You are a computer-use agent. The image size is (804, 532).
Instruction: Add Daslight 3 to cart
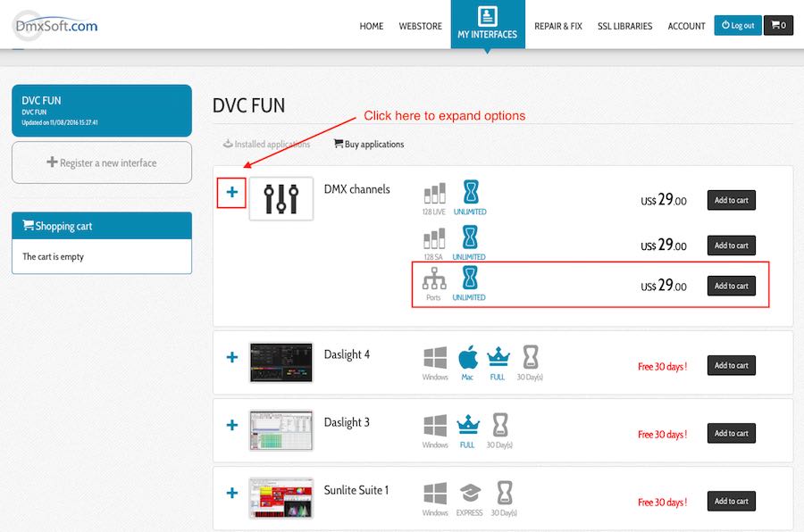pyautogui.click(x=731, y=433)
